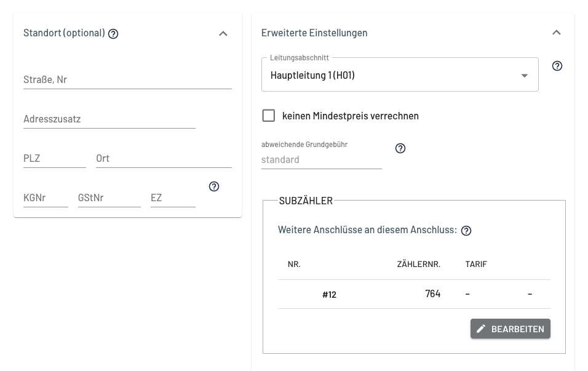The image size is (588, 371).
Task: Enable keinen Mindestpreis verrechnen checkbox
Action: 269,116
